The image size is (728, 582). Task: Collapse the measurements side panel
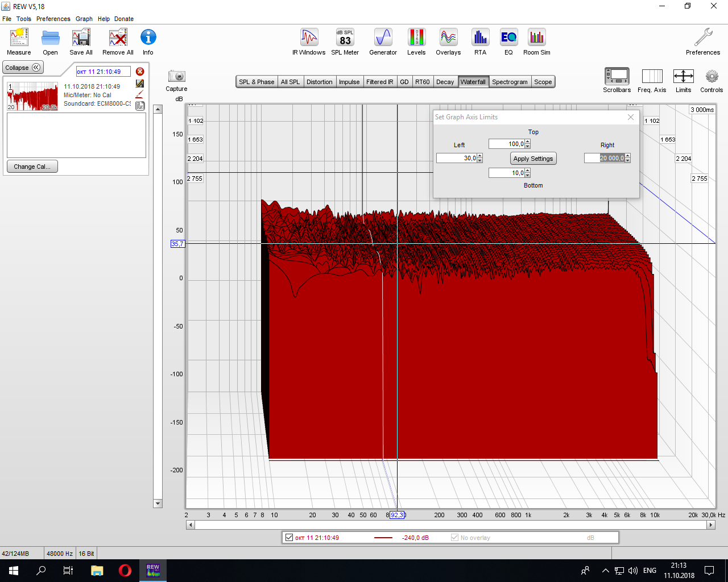click(x=23, y=68)
